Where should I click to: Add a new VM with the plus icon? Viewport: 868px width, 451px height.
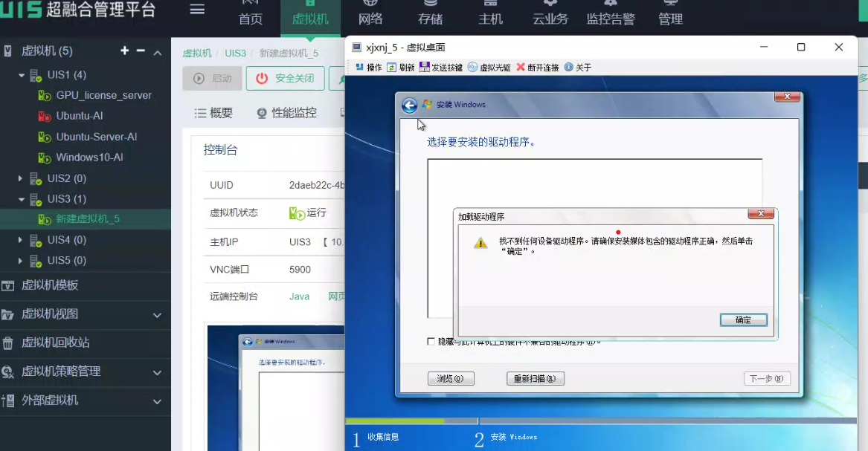coord(124,51)
